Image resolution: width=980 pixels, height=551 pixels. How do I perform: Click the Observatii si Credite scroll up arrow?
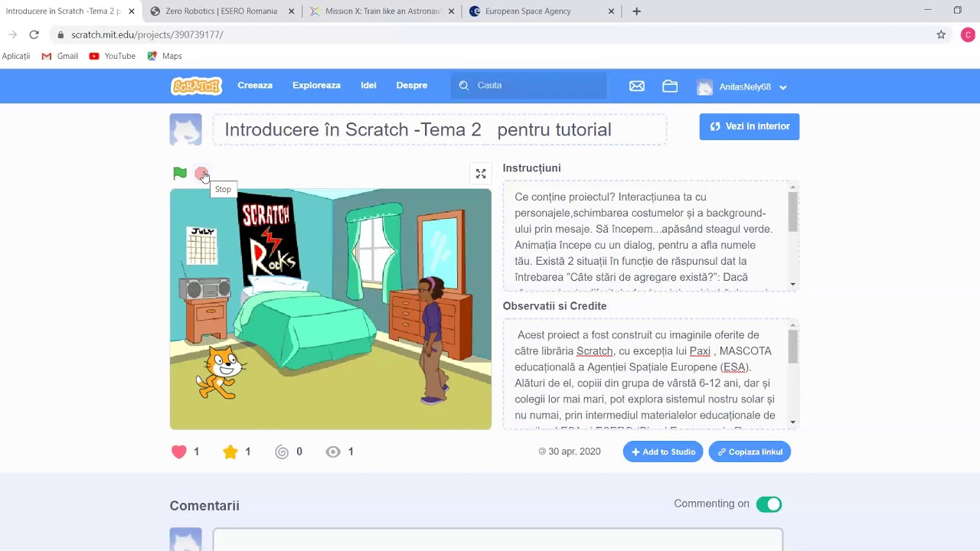pyautogui.click(x=792, y=324)
